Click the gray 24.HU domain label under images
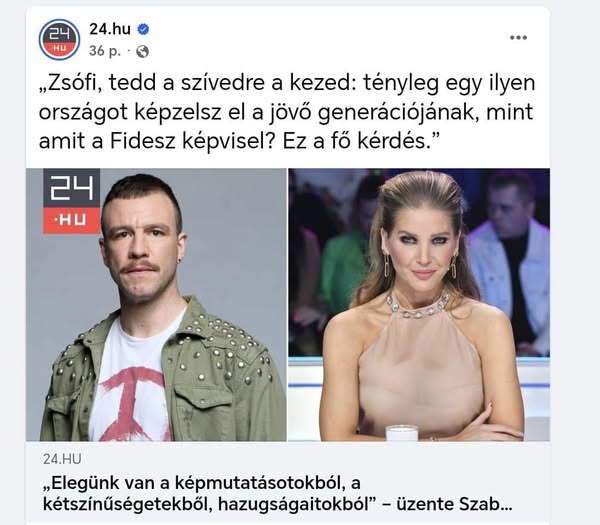This screenshot has width=600, height=525. coord(62,459)
